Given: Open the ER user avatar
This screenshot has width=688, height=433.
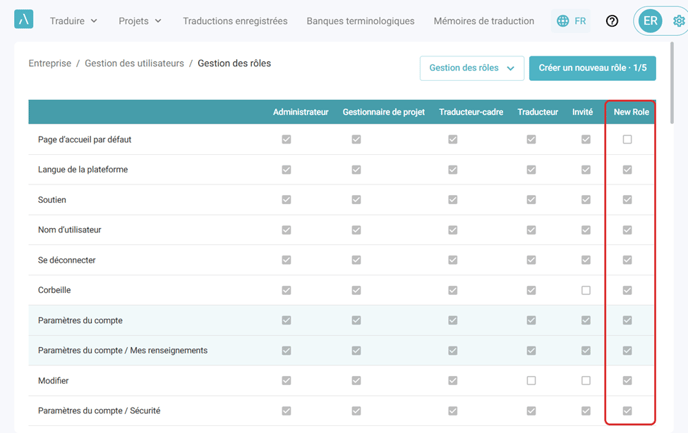Looking at the screenshot, I should [650, 21].
